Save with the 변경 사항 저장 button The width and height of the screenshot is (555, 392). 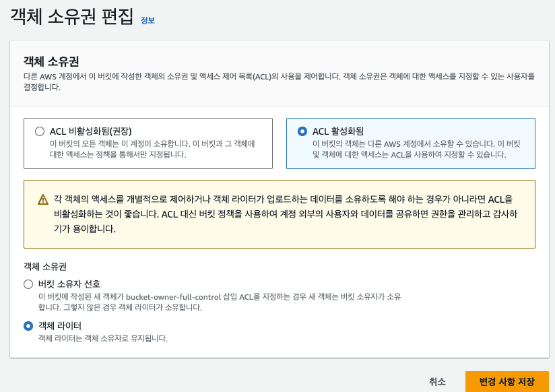[x=507, y=382]
